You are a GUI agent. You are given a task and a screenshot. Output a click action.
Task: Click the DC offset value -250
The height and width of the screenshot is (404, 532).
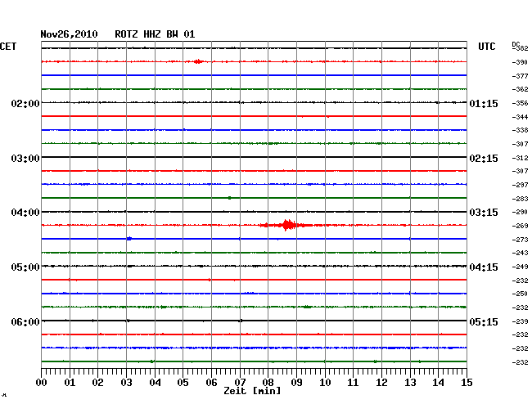coord(520,294)
